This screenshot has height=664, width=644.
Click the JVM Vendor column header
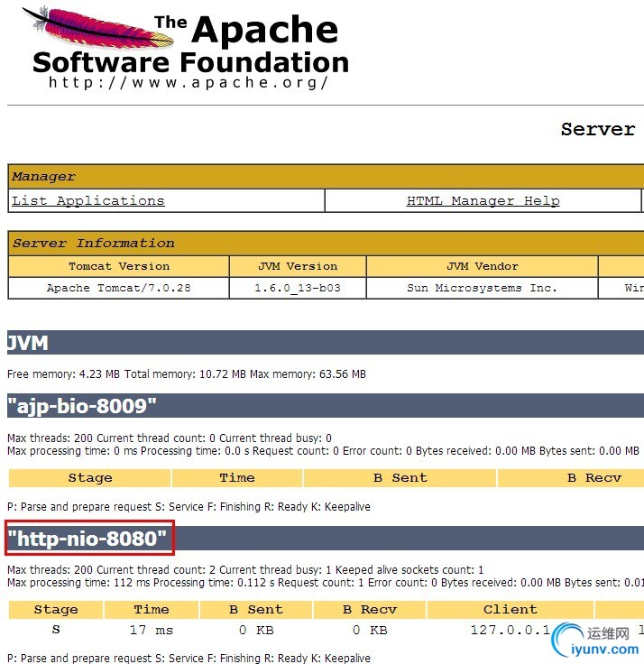[483, 266]
